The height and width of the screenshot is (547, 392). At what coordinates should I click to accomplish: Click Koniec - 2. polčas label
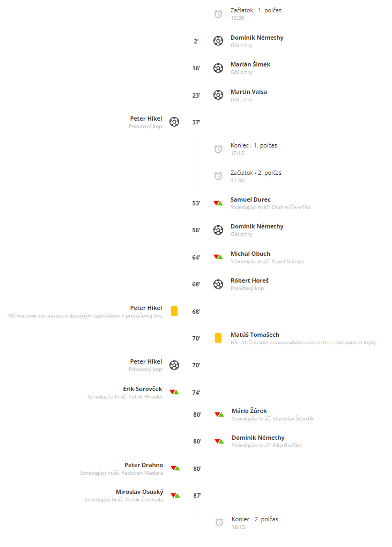point(255,519)
